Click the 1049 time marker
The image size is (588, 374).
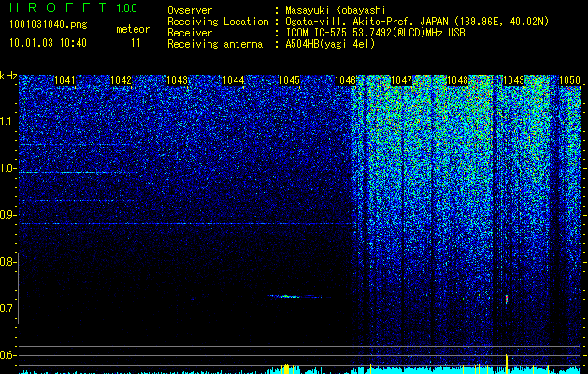click(x=513, y=80)
